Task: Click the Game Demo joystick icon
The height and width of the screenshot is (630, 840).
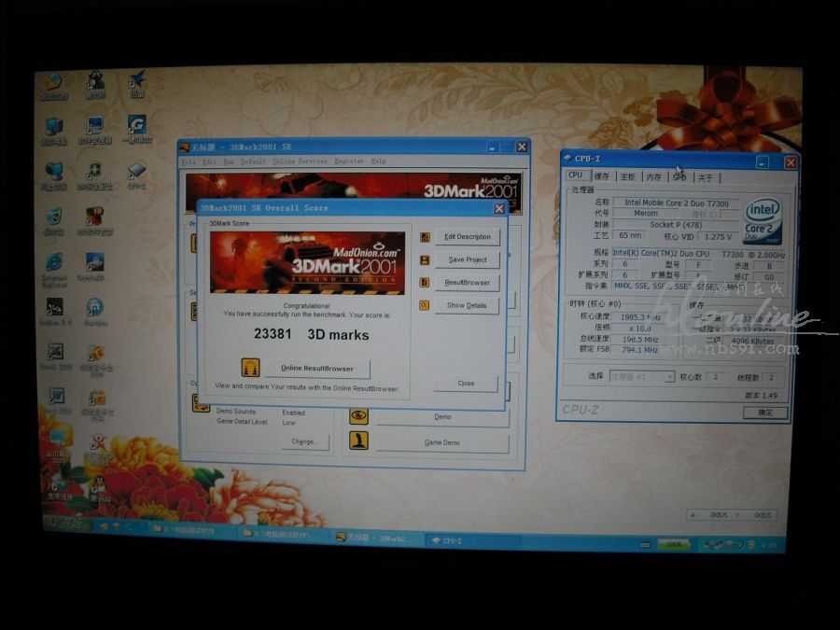Action: point(358,441)
